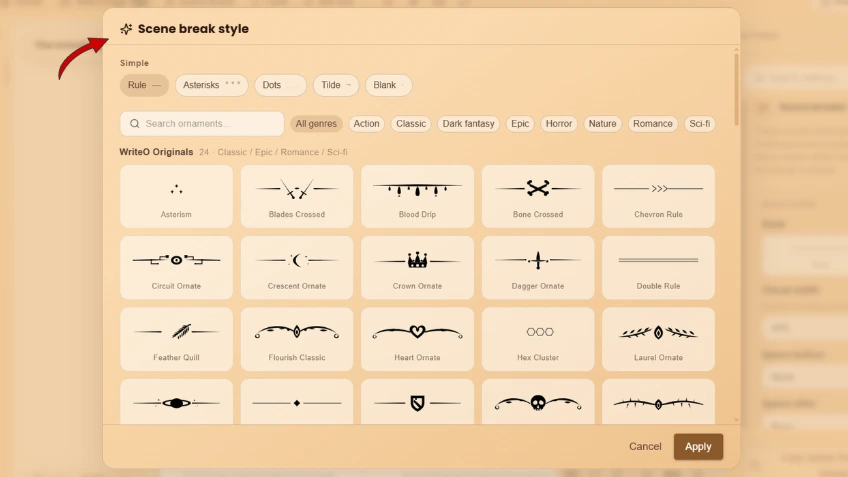Viewport: 848px width, 477px height.
Task: Choose the Feather Quill ornament
Action: 176,339
